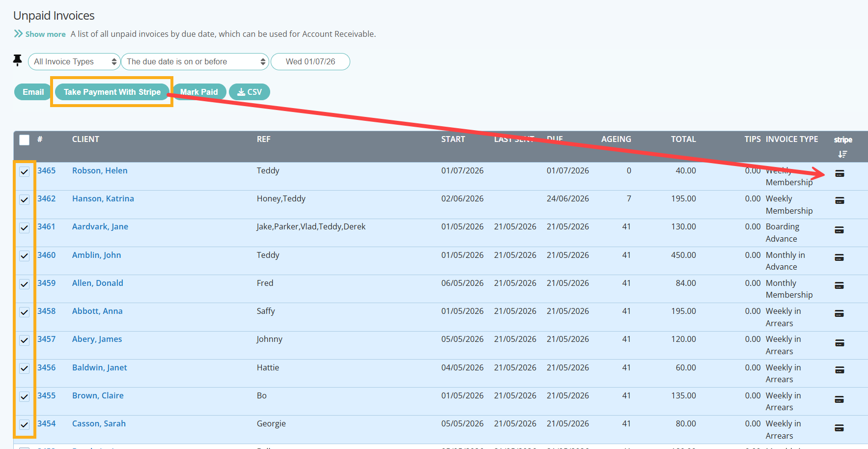Click Stripe card icon for invoice 3459
868x449 pixels.
coord(840,285)
